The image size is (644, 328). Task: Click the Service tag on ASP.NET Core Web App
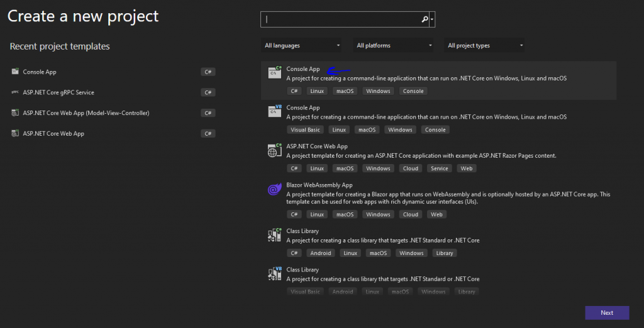coord(439,168)
